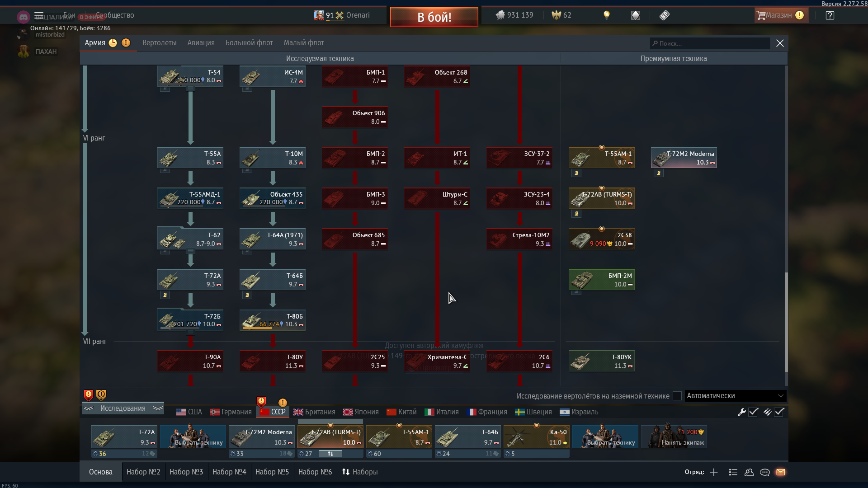Switch to the Авиация tab
This screenshot has width=868, height=488.
click(x=201, y=43)
